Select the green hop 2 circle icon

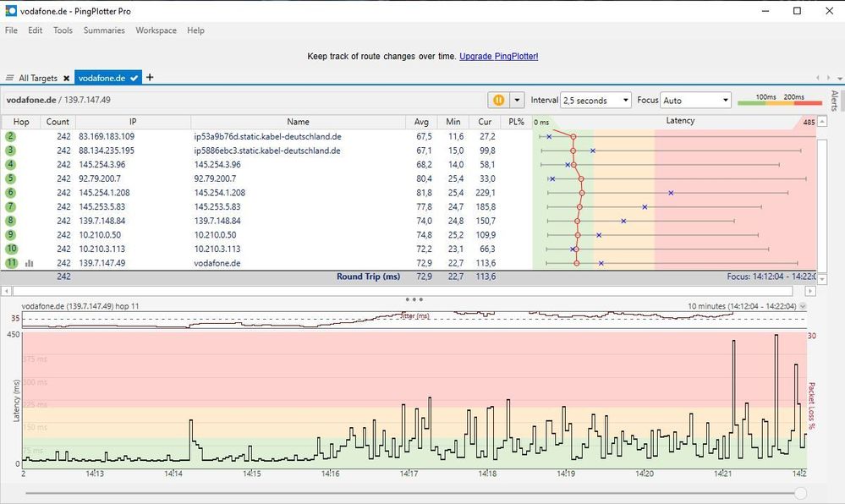click(x=11, y=136)
